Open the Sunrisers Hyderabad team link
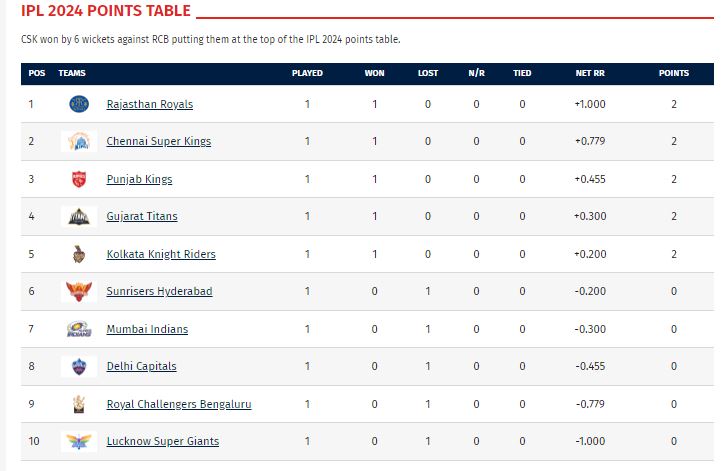726x471 pixels. [160, 291]
